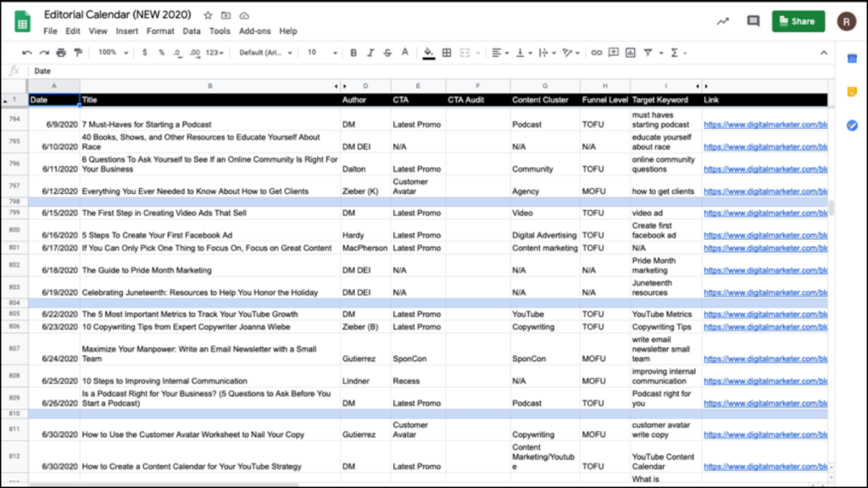Screen dimensions: 868x488
Task: Open the Tools menu
Action: pos(220,31)
